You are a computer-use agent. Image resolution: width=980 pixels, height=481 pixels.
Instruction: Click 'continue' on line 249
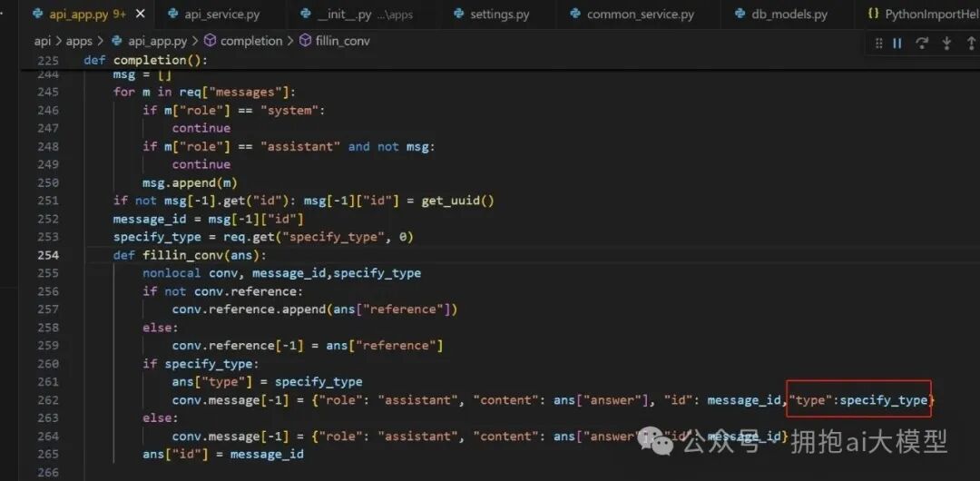pyautogui.click(x=201, y=164)
